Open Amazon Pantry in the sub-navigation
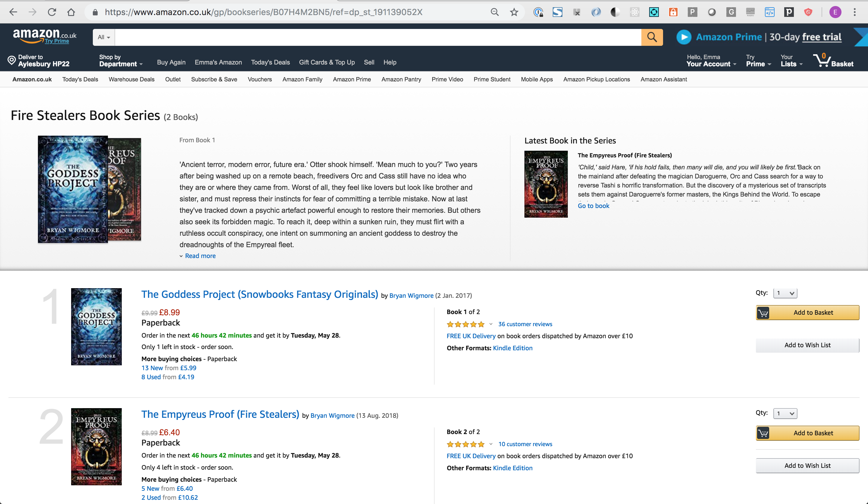 (401, 79)
